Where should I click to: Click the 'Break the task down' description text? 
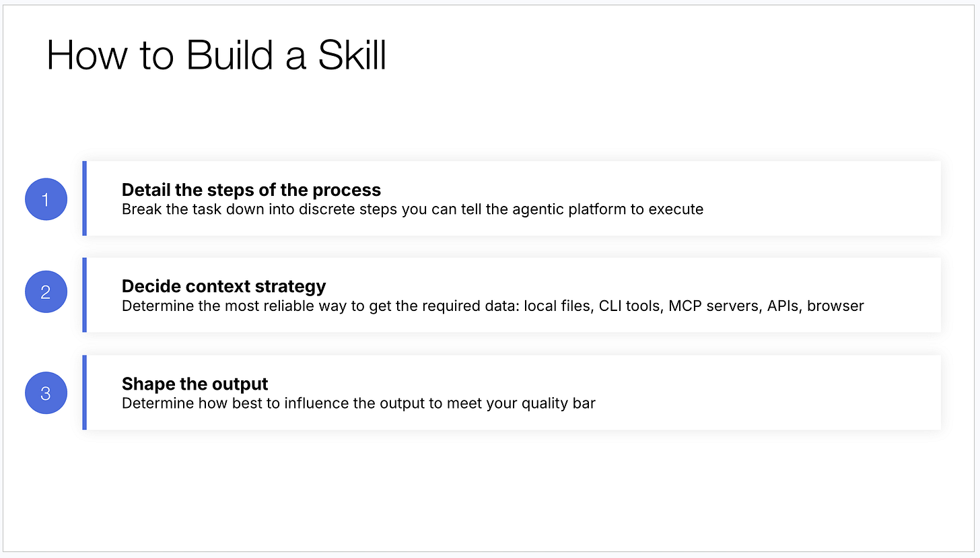coord(413,209)
